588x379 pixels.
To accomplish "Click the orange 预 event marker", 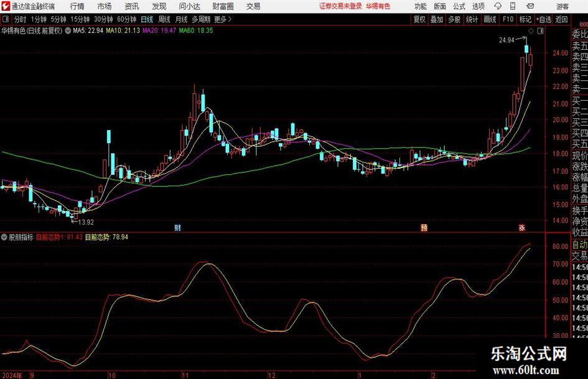I will point(424,227).
